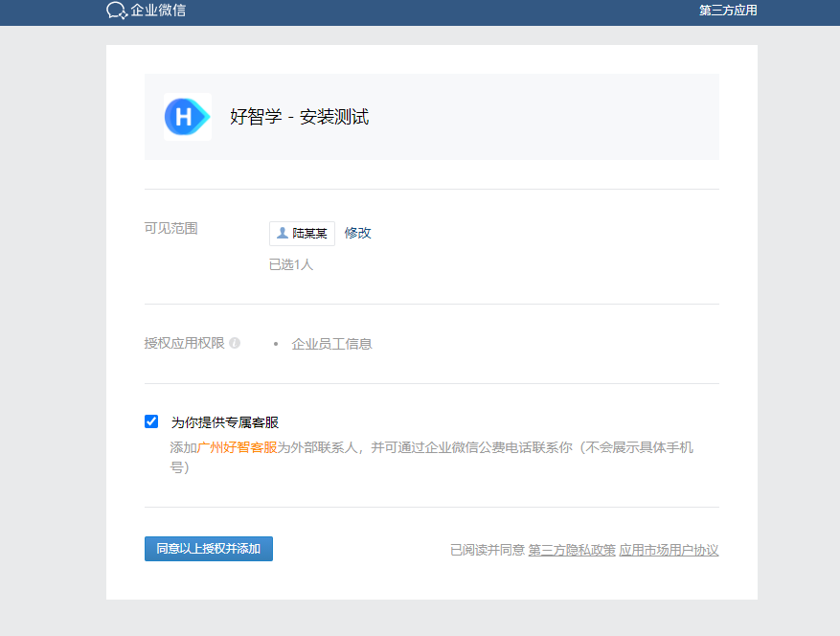Click the 企业员工信息 permission item
The image size is (840, 636).
point(331,344)
